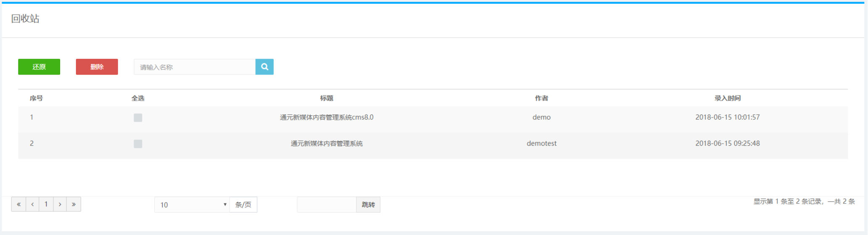Click the 全选 select-all column header
The width and height of the screenshot is (868, 235).
coord(138,98)
